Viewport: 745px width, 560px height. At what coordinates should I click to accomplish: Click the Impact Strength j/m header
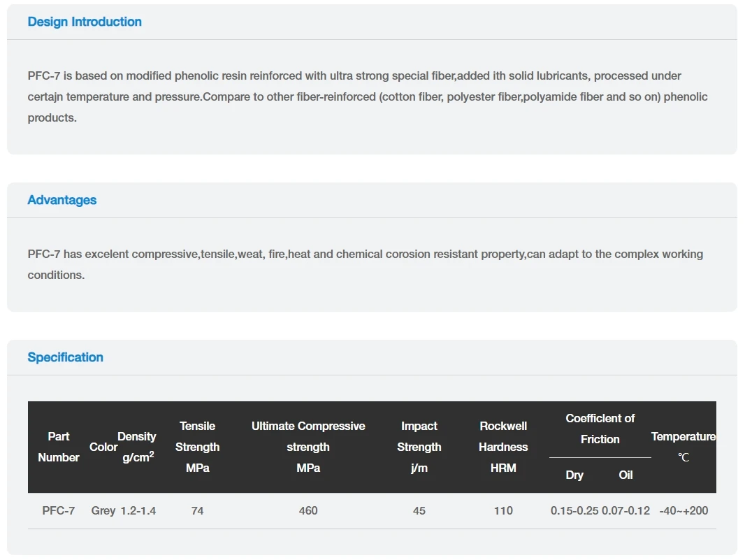pos(419,447)
